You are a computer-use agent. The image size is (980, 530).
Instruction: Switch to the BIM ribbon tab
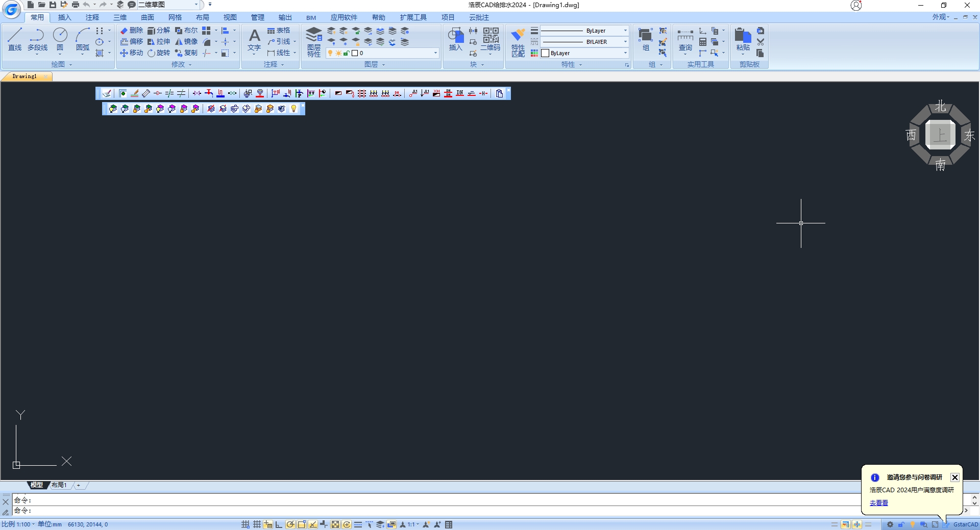(x=311, y=17)
